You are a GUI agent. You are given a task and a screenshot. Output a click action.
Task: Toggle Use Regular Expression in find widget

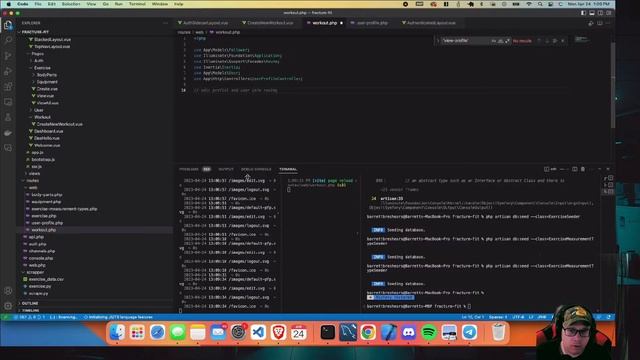[507, 41]
